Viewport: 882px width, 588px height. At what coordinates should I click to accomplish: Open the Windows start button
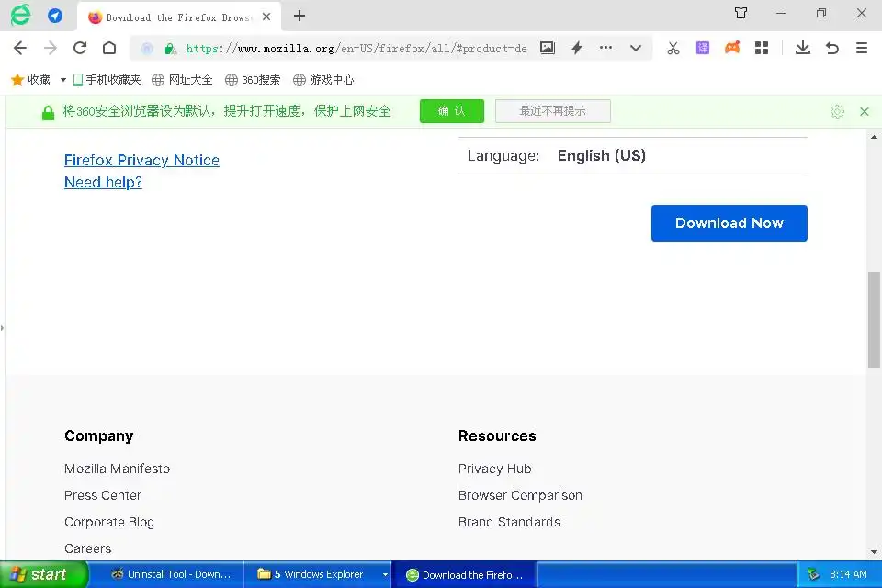click(x=44, y=574)
